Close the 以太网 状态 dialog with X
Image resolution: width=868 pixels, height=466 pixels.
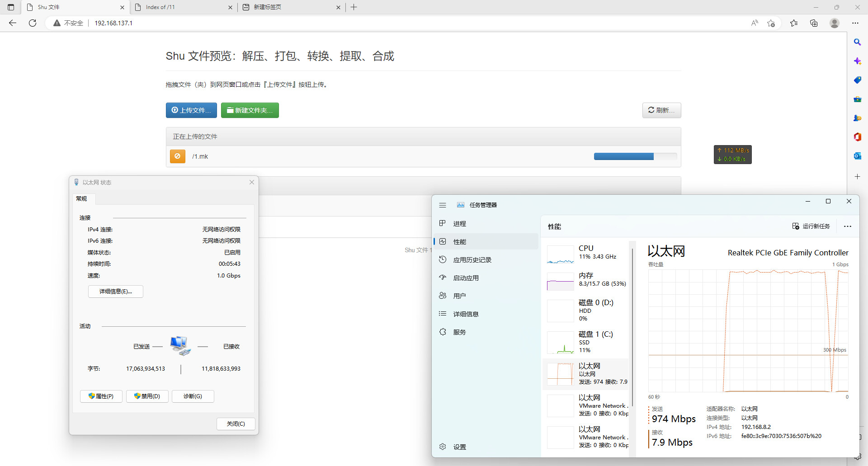tap(252, 182)
